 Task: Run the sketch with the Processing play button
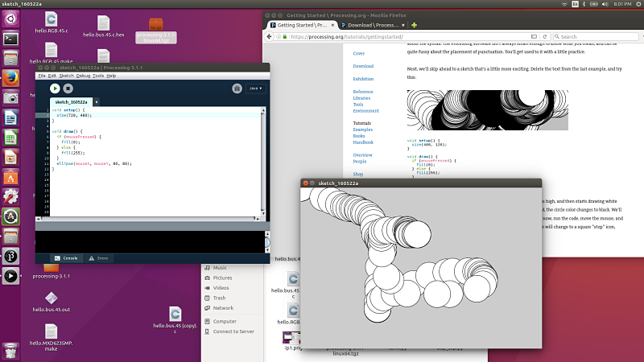click(55, 88)
